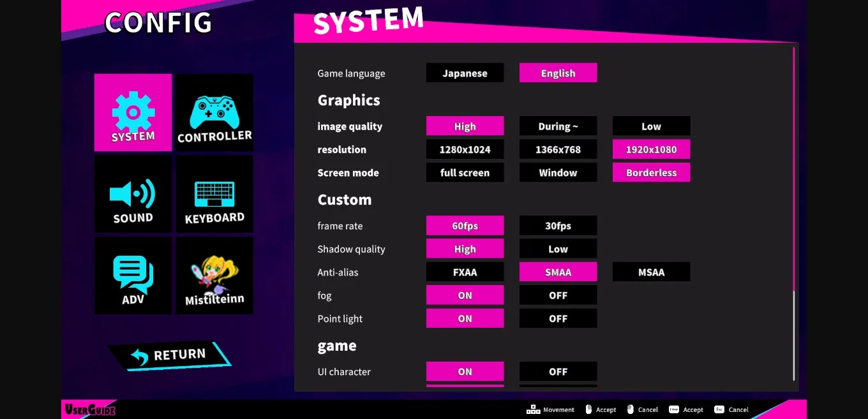This screenshot has height=419, width=868.
Task: Open the Mistilteinn character tile
Action: [x=214, y=276]
